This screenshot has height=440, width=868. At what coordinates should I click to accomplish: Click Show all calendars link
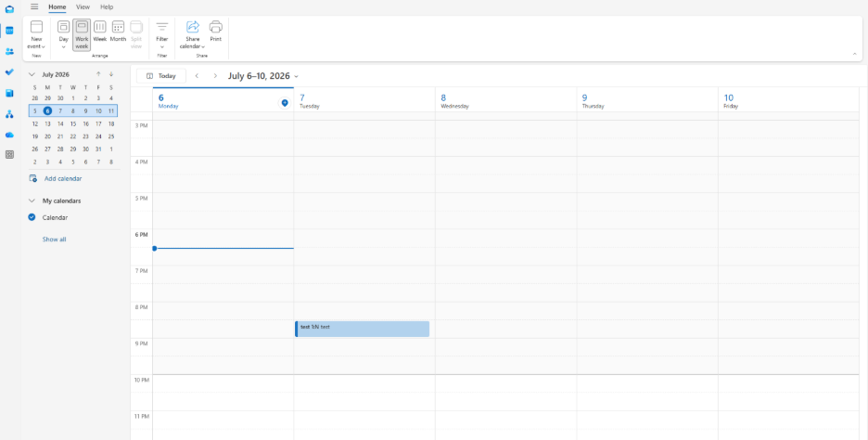54,239
